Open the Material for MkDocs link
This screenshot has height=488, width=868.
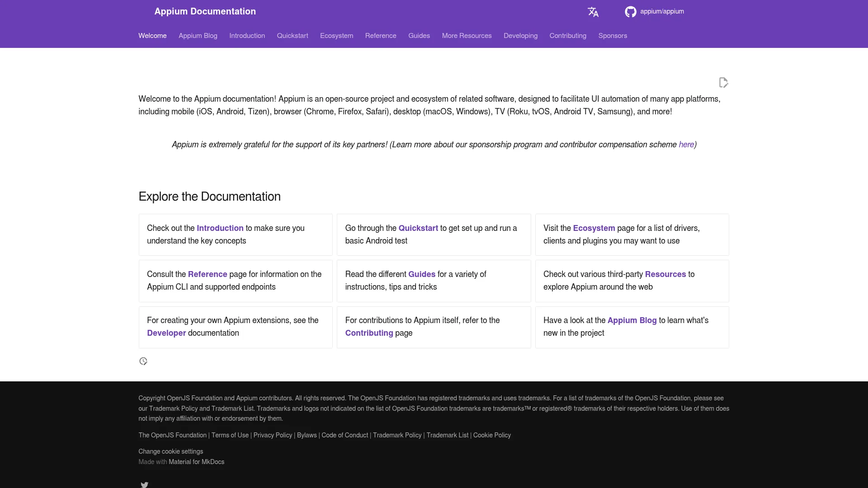coord(197,462)
